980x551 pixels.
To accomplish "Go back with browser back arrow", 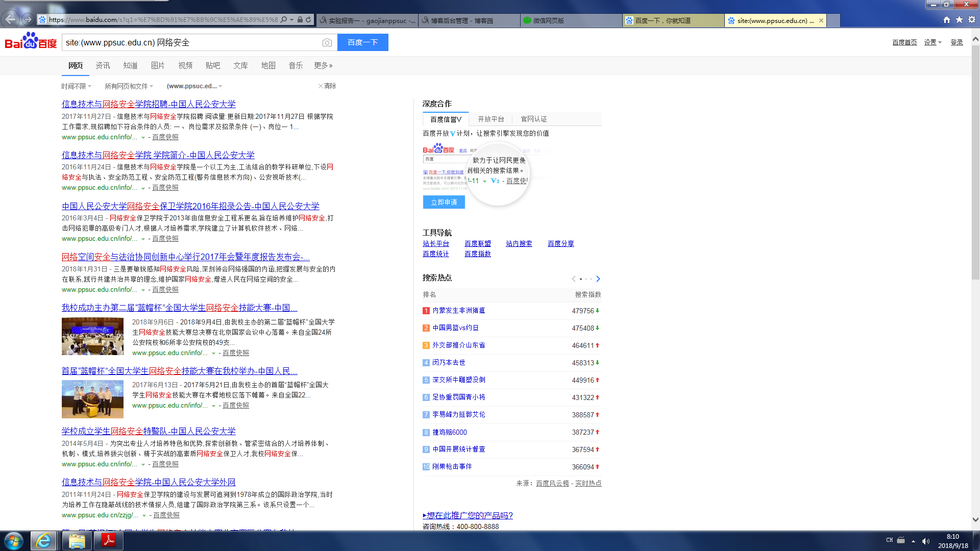I will click(10, 19).
